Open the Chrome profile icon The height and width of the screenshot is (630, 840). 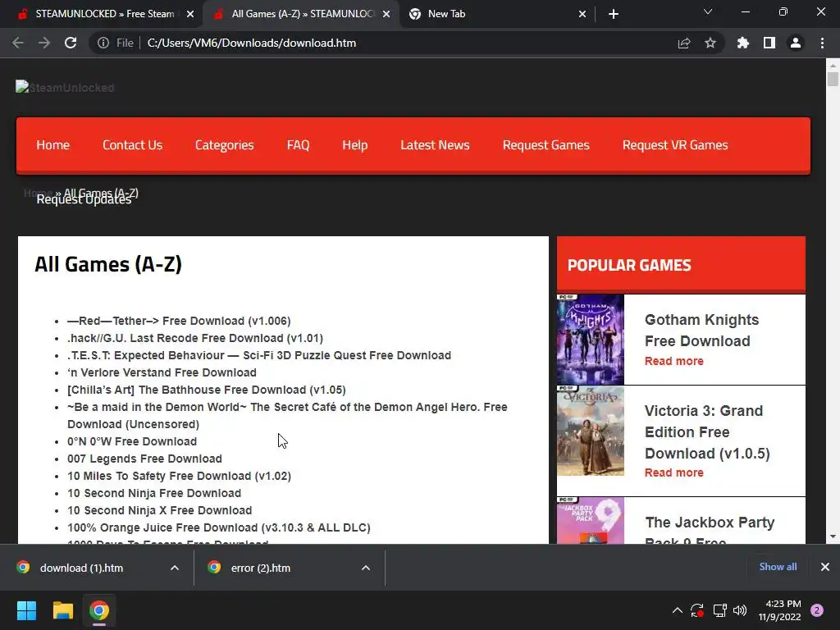[x=796, y=43]
